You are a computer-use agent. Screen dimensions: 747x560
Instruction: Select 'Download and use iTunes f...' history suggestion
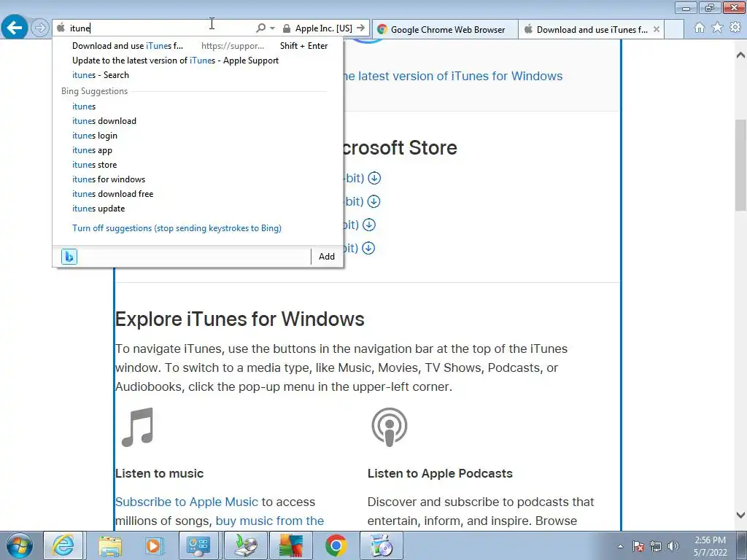coord(197,46)
